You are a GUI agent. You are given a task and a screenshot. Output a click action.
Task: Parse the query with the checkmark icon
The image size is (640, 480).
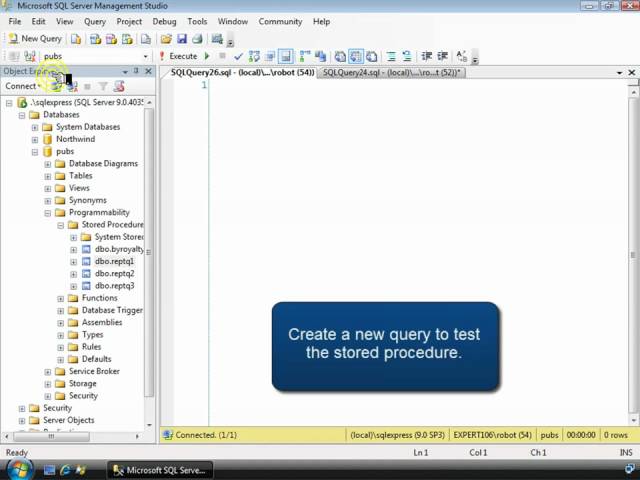(239, 56)
